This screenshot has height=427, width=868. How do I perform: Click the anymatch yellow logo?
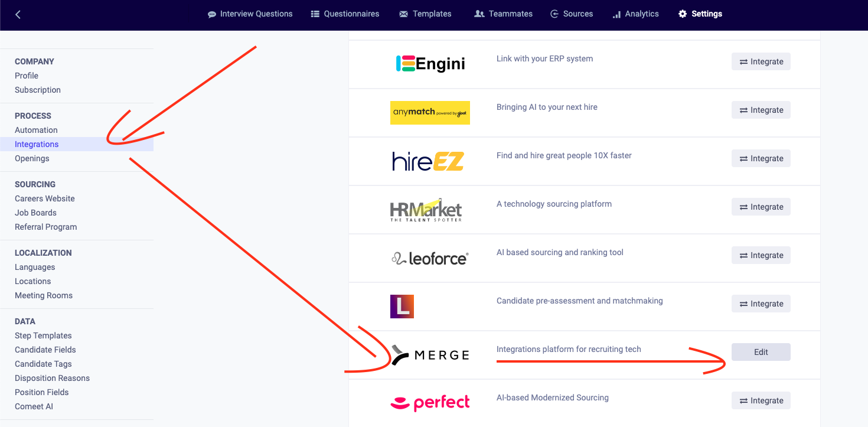pos(430,112)
